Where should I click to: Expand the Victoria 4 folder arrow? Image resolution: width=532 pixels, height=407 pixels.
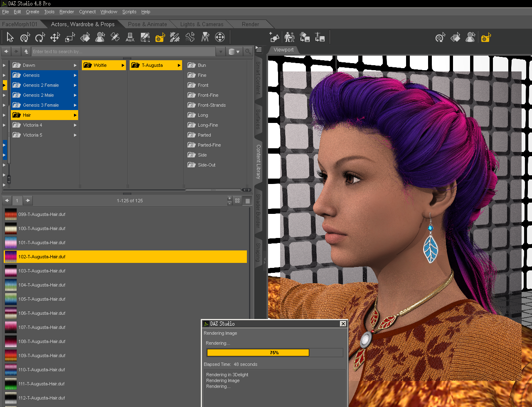[75, 125]
